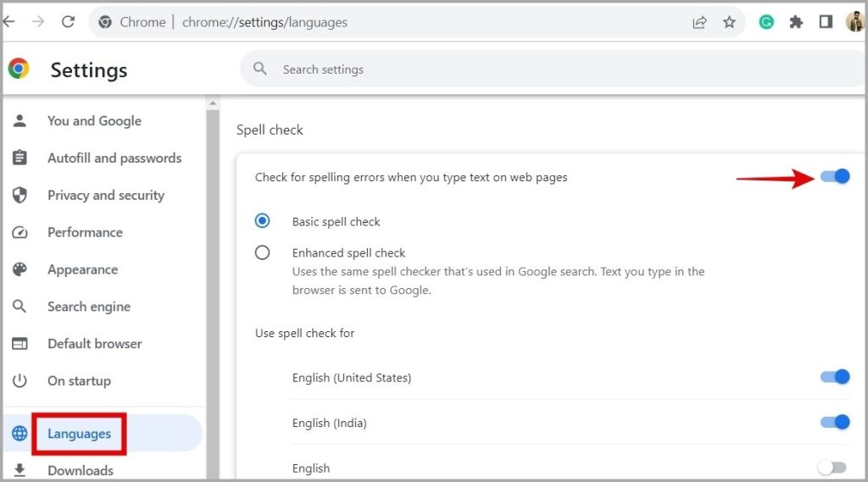Open Autofill and passwords section
Viewport: 868px width, 482px height.
click(x=114, y=158)
